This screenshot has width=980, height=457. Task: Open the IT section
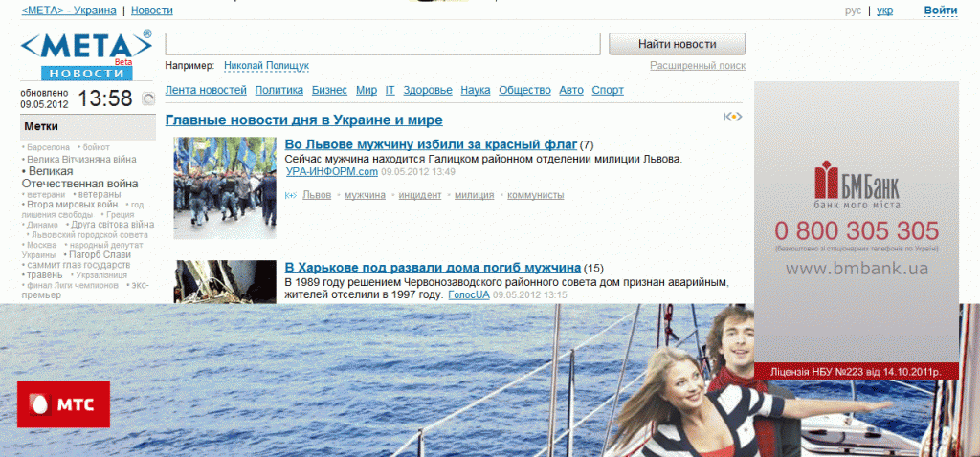click(390, 90)
